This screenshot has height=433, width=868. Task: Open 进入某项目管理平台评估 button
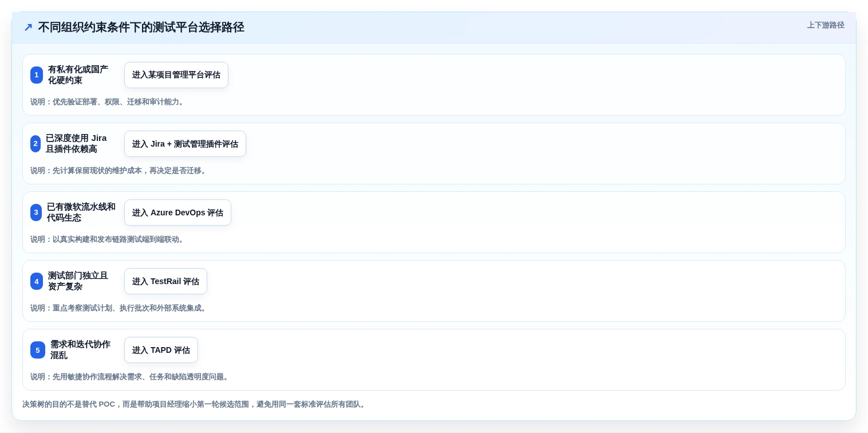point(176,75)
